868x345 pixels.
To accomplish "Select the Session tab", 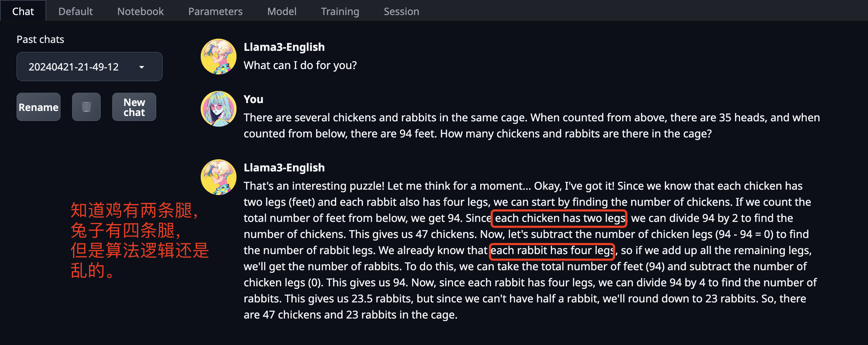I will [401, 11].
